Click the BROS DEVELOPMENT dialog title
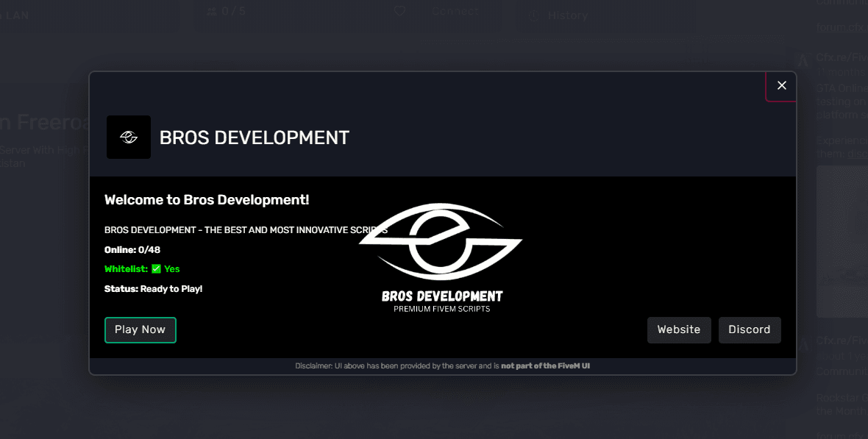The image size is (868, 439). [x=254, y=138]
